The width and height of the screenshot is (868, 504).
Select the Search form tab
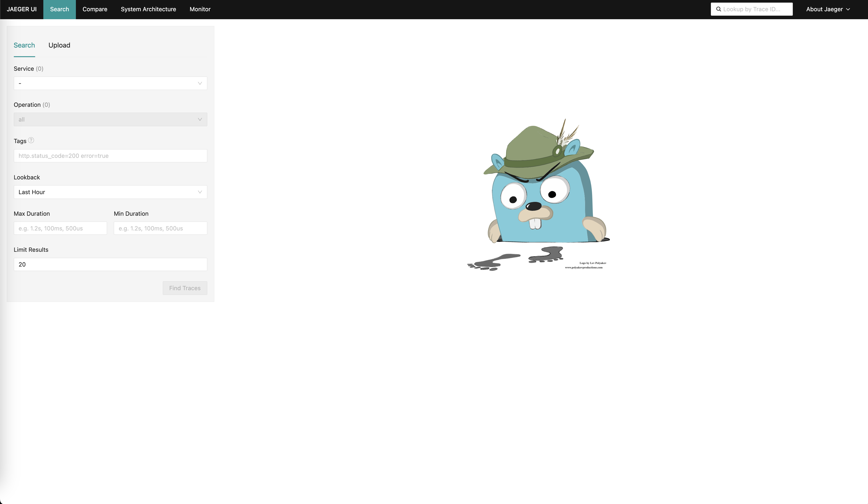click(x=24, y=45)
